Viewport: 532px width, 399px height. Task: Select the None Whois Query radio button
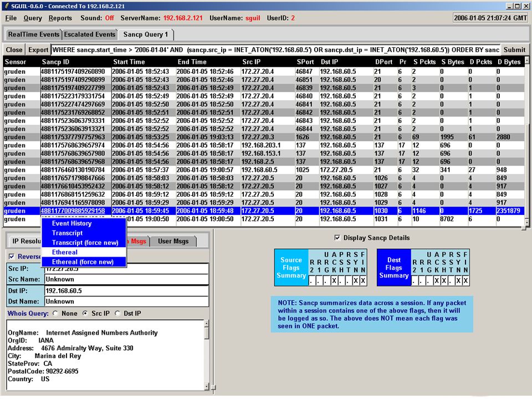coord(55,314)
